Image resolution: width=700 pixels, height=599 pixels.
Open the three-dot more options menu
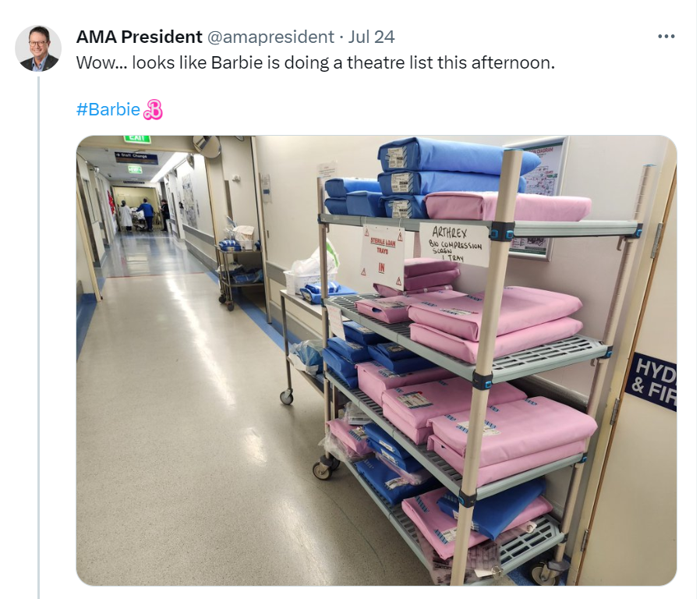(x=666, y=37)
